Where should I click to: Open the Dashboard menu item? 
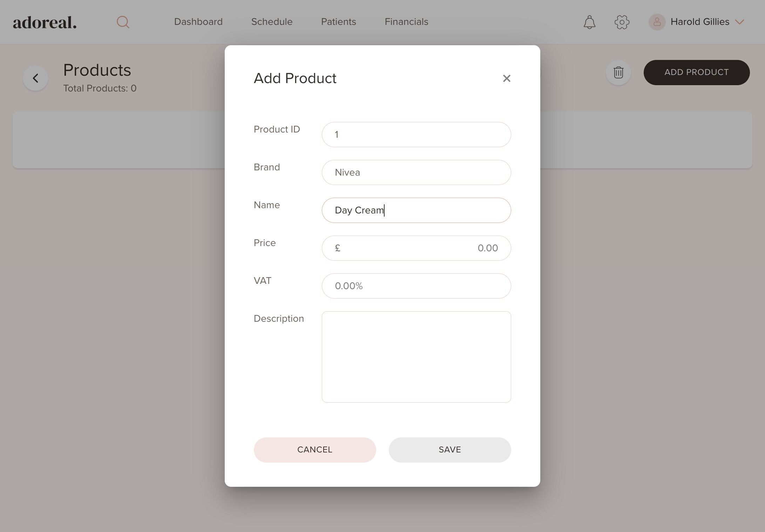point(198,22)
